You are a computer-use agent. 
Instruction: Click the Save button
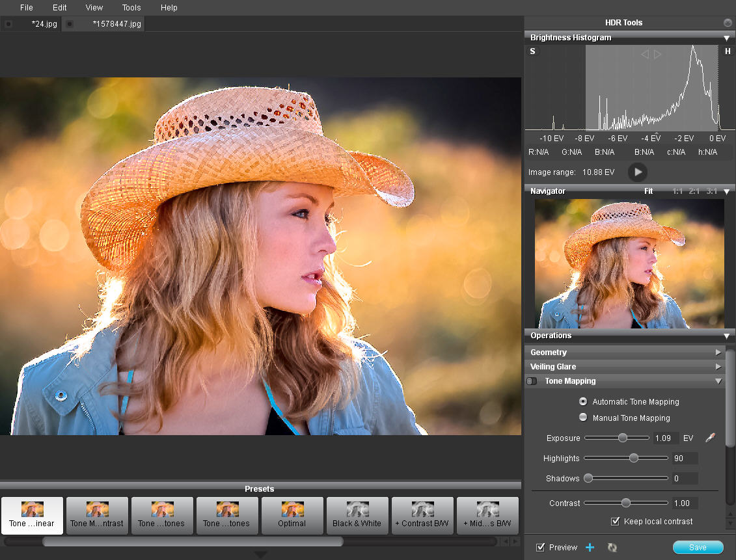tap(698, 548)
